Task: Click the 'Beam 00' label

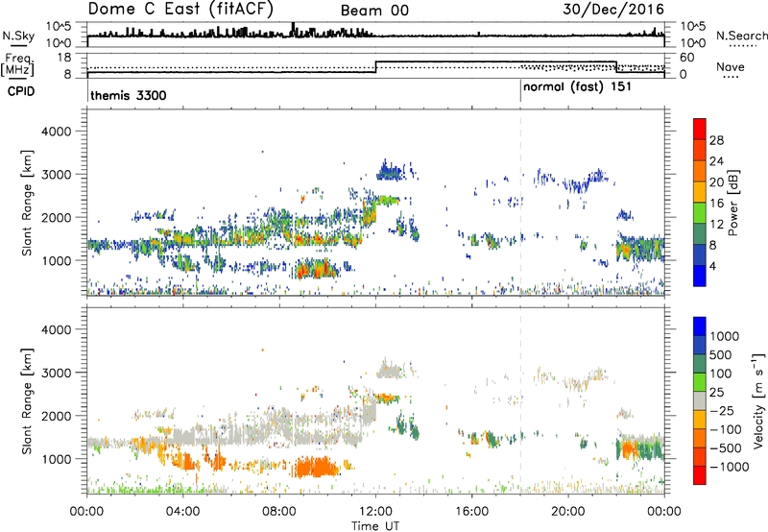Action: (x=374, y=11)
